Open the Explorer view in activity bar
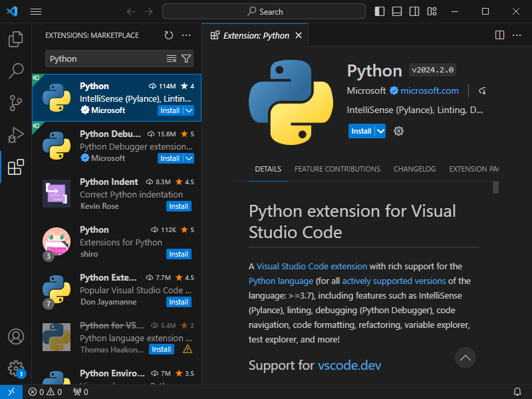Screen dimensions: 532x399 coord(15,39)
